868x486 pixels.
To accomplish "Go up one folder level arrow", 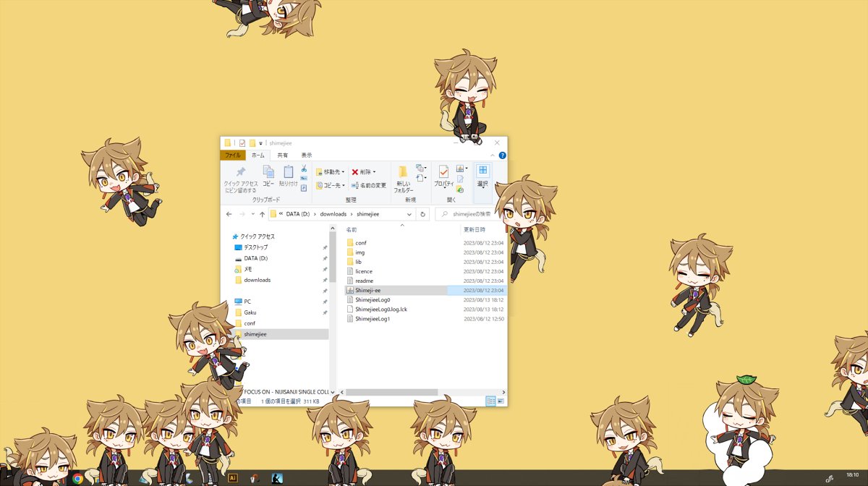I will (x=262, y=214).
